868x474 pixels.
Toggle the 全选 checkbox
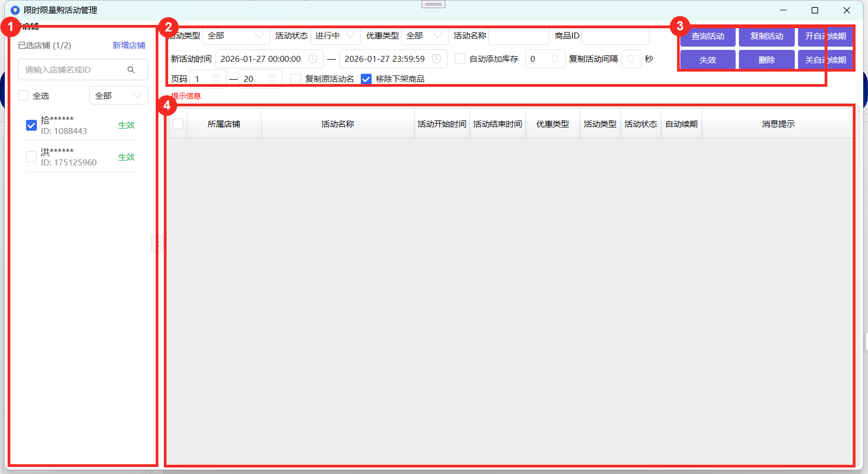pos(23,95)
